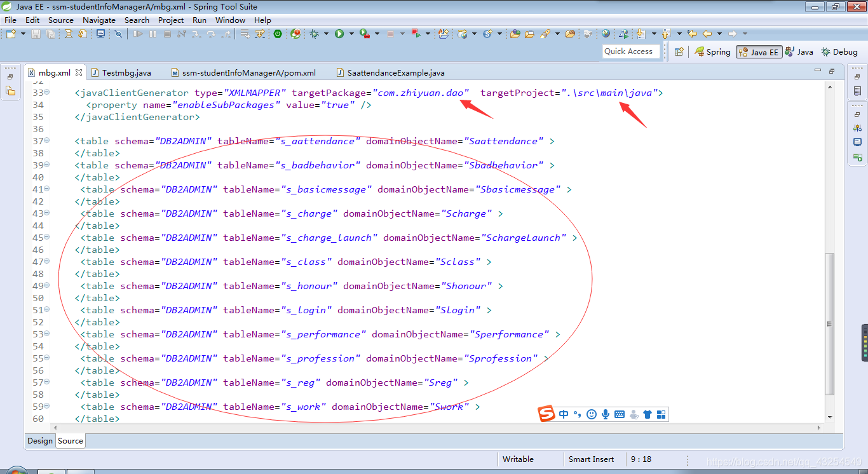Click the Back navigation arrow

pyautogui.click(x=707, y=34)
